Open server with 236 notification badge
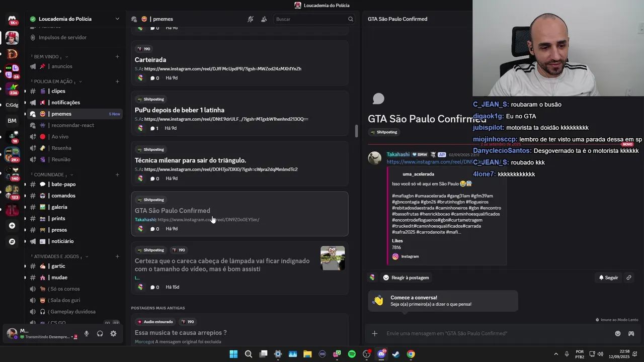Image resolution: width=644 pixels, height=362 pixels. 12,88
